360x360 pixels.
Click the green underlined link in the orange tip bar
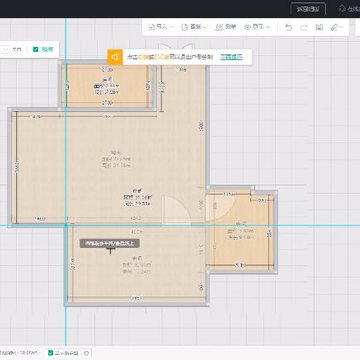[x=231, y=57]
